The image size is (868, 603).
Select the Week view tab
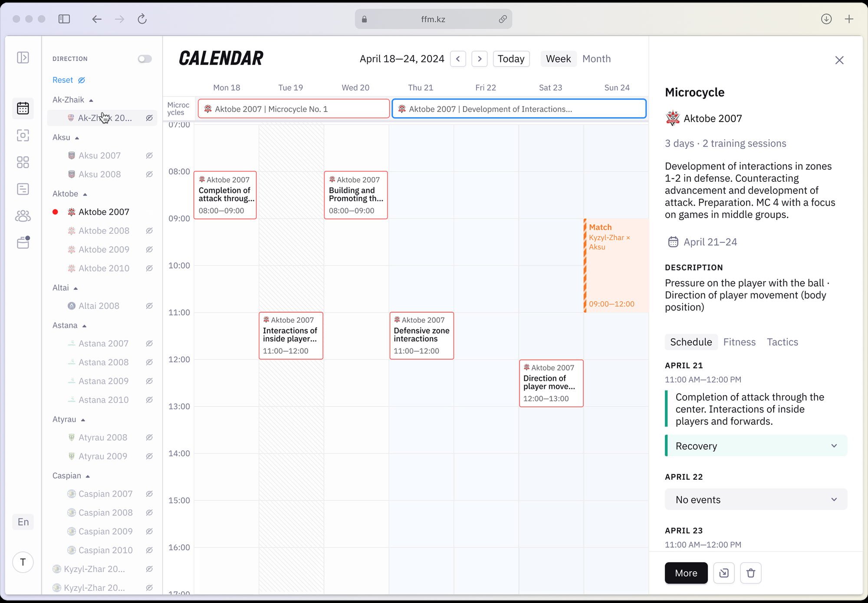[558, 59]
